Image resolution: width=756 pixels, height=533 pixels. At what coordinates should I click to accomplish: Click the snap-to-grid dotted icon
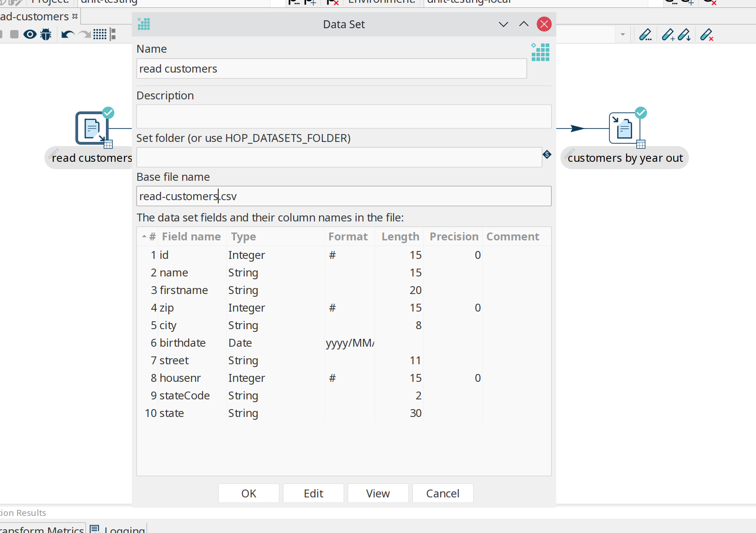coord(100,35)
